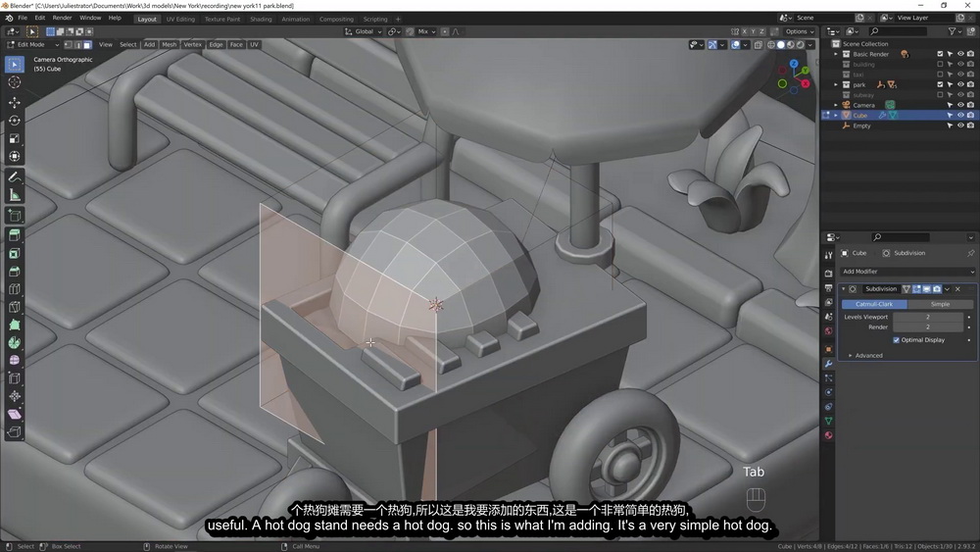Open the Mesh menu in viewport
980x552 pixels.
tap(170, 45)
